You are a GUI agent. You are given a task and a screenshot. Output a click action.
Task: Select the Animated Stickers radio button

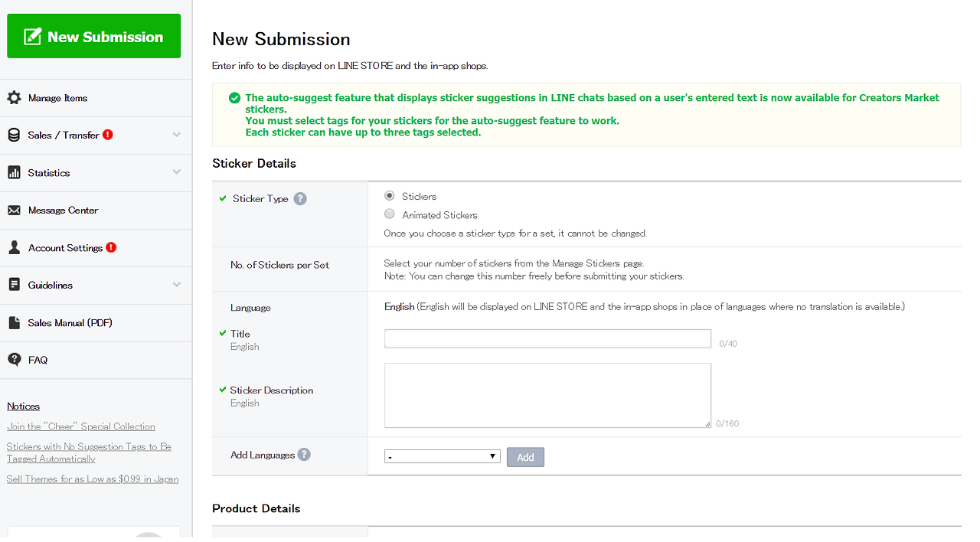[x=390, y=214]
